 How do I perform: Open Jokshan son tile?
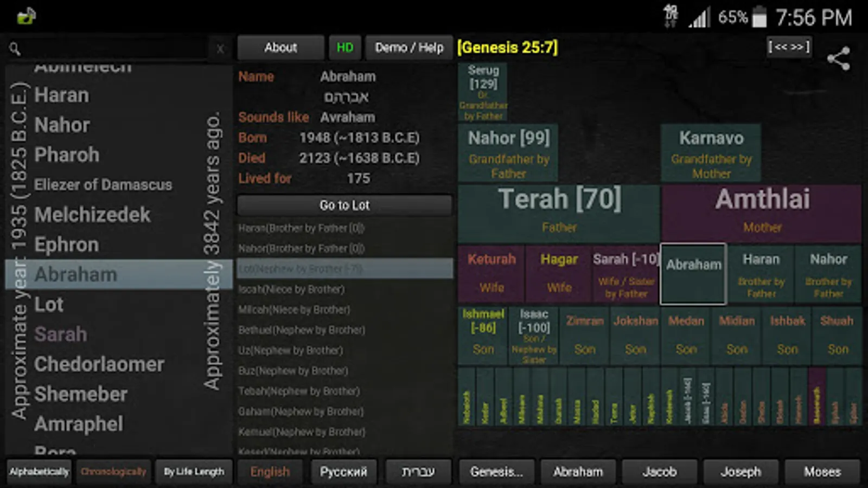635,335
